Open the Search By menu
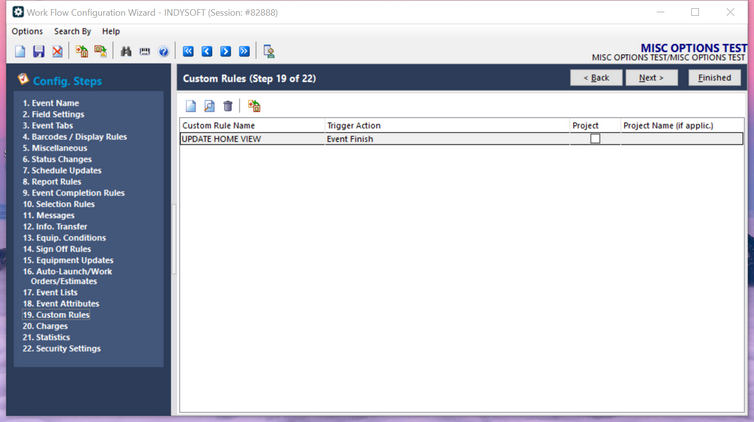 [72, 32]
